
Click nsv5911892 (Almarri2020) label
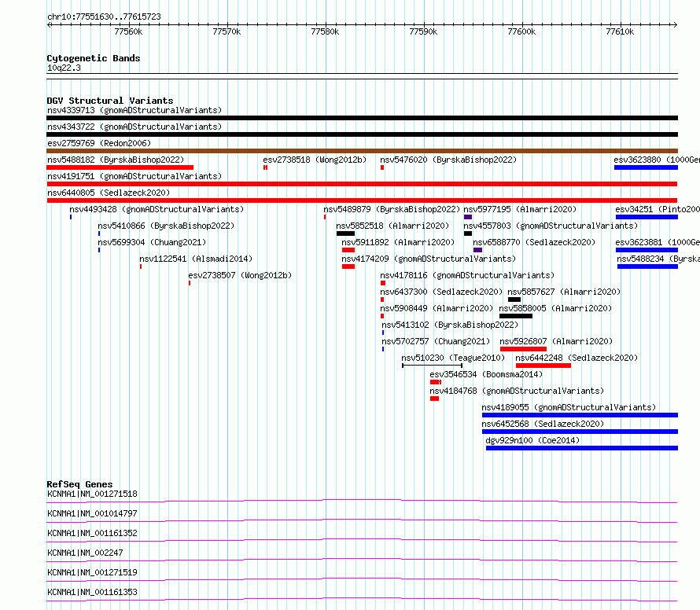398,242
